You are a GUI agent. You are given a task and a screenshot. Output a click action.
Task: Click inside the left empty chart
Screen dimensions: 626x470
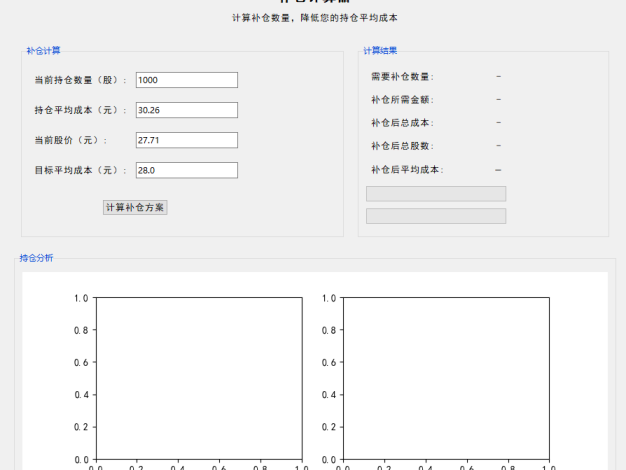(198, 378)
